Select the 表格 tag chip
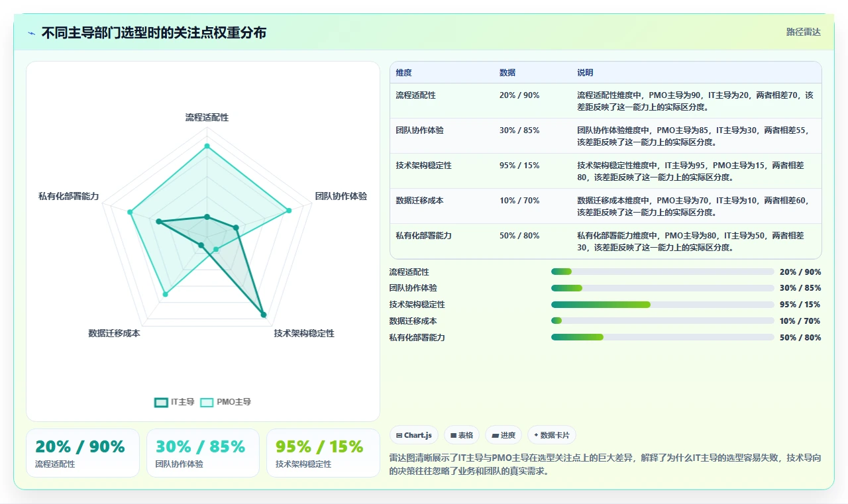 tap(462, 435)
